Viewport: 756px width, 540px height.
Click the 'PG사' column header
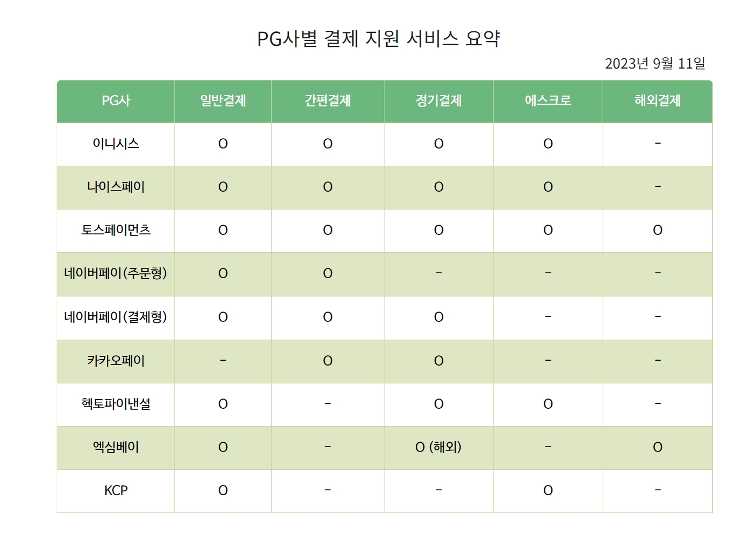116,101
